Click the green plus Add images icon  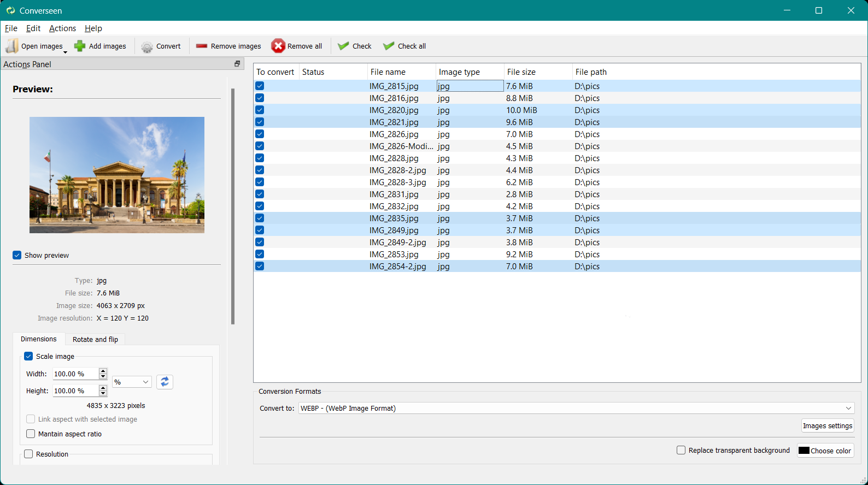coord(80,46)
